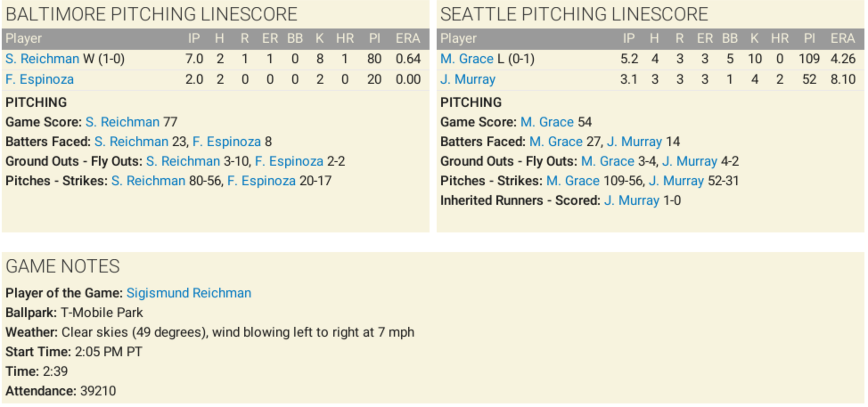Viewport: 868px width, 407px height.
Task: Open F. Espinoza link in Batters Faced line
Action: coord(226,142)
